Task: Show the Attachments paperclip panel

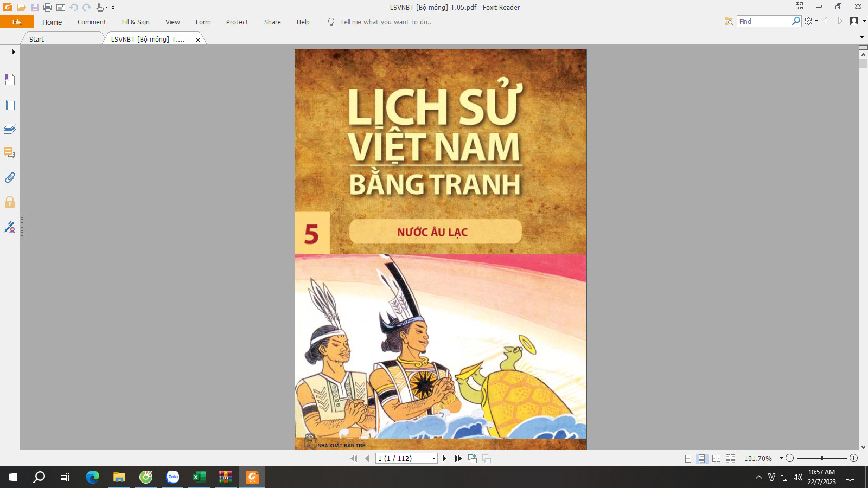Action: click(x=10, y=178)
